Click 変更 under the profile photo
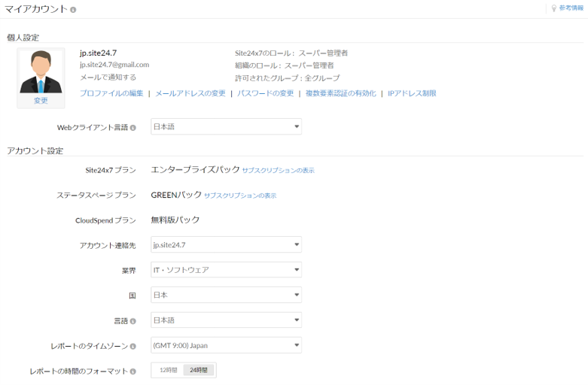The height and width of the screenshot is (385, 588). (41, 101)
